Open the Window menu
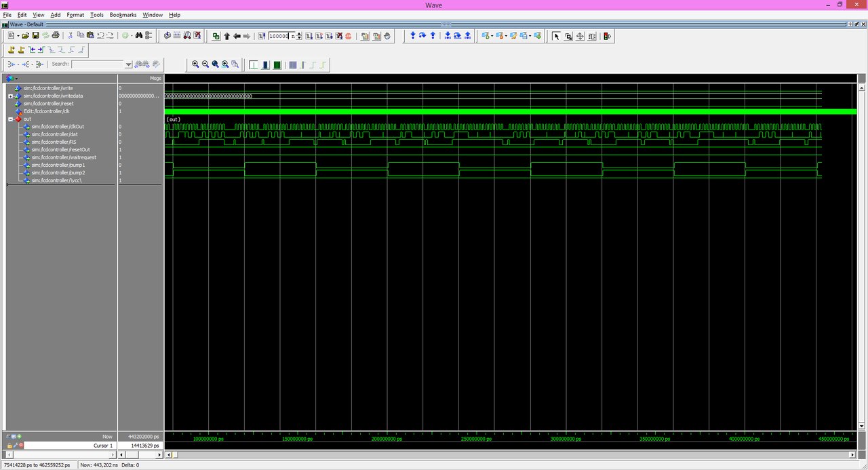 153,15
